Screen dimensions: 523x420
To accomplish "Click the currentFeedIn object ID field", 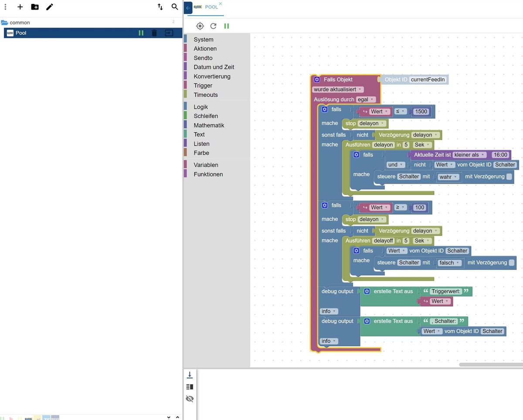I will tap(428, 79).
